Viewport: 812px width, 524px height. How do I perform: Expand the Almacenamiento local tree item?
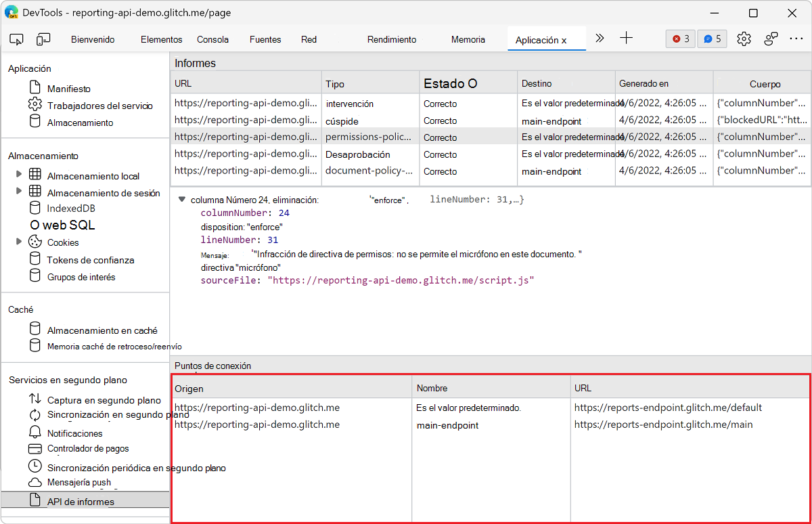(20, 175)
